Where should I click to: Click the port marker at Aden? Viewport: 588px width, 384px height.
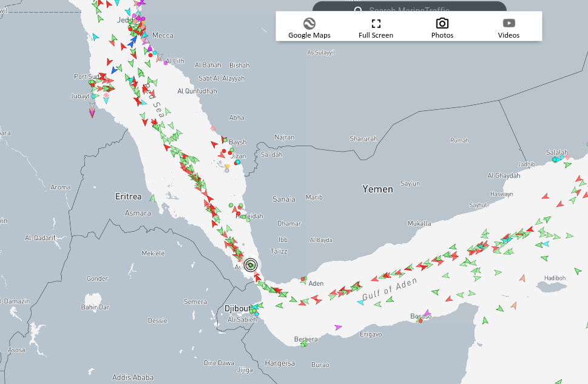[x=303, y=280]
